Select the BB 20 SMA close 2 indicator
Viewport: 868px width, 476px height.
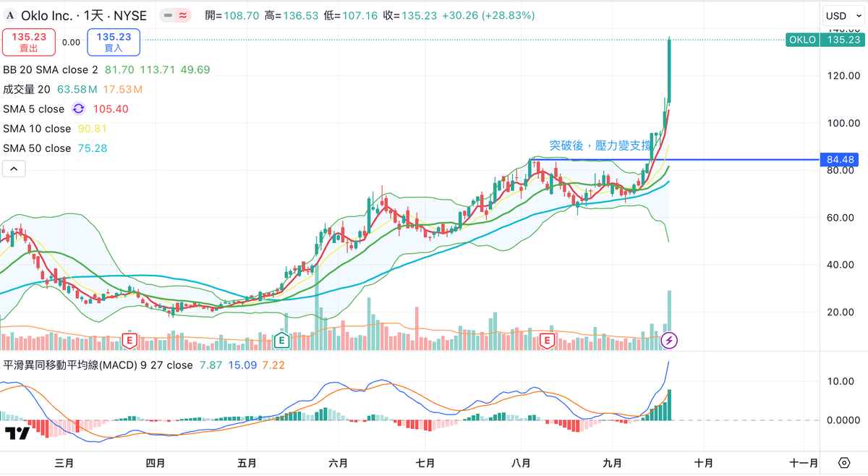point(51,70)
